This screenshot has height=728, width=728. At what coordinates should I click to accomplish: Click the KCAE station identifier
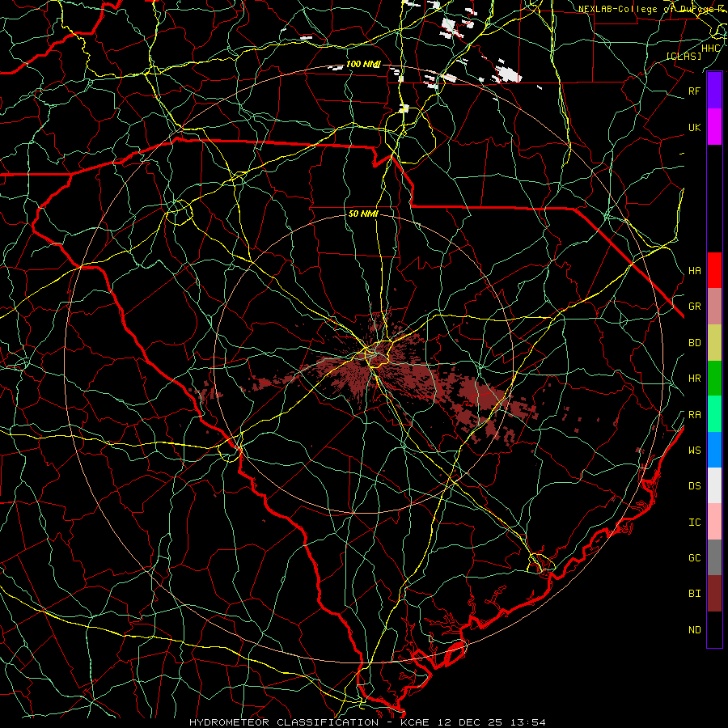415,722
